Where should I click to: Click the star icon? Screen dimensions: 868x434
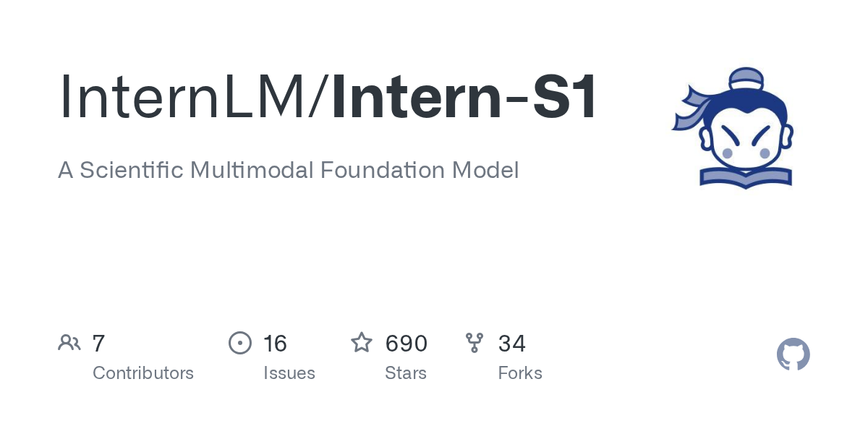[x=362, y=343]
